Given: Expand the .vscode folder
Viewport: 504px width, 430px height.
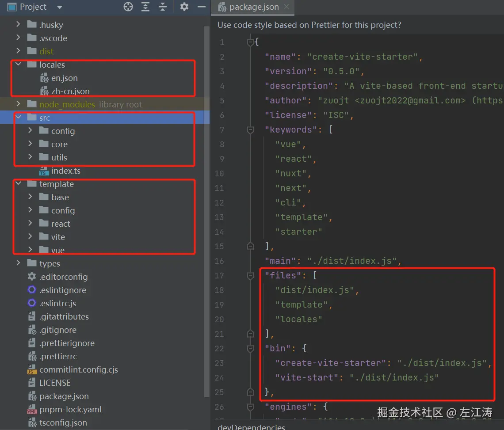Looking at the screenshot, I should [x=18, y=38].
